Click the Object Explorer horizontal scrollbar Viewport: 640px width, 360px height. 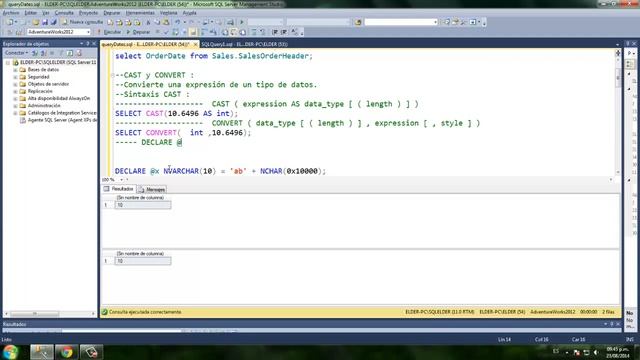pos(50,313)
